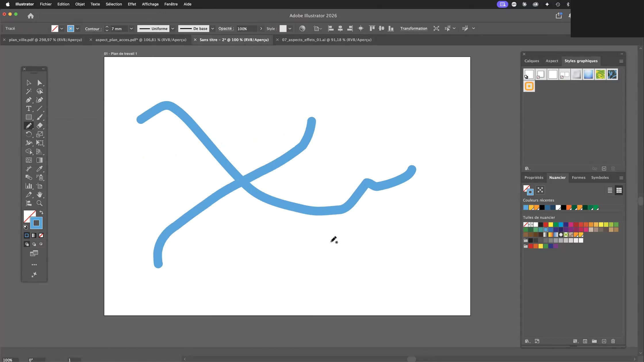Select the Mesh tool
The image size is (644, 362).
click(29, 160)
